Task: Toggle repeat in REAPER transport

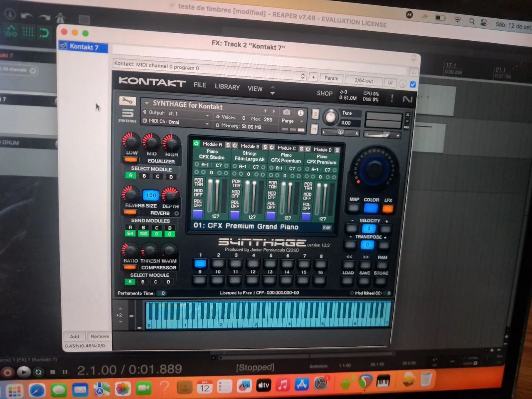Action: (x=38, y=372)
